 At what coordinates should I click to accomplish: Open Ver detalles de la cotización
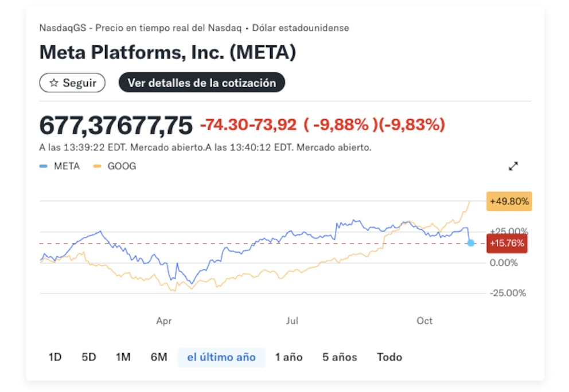(201, 83)
